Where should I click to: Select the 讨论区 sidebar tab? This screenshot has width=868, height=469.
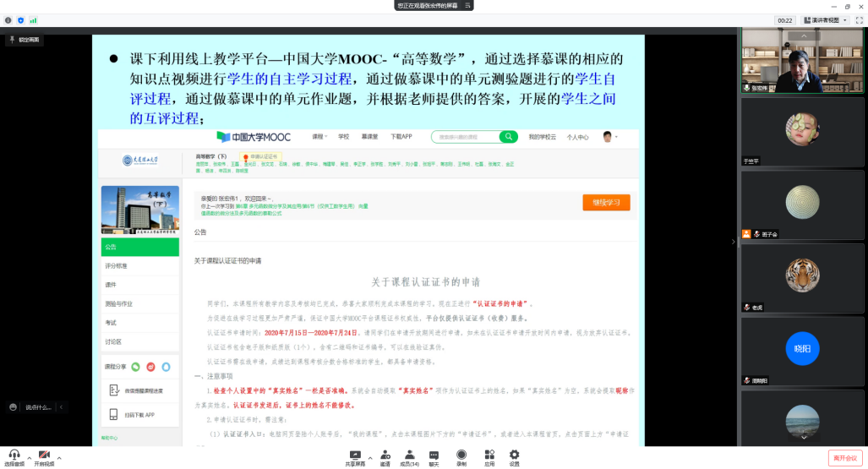[140, 341]
